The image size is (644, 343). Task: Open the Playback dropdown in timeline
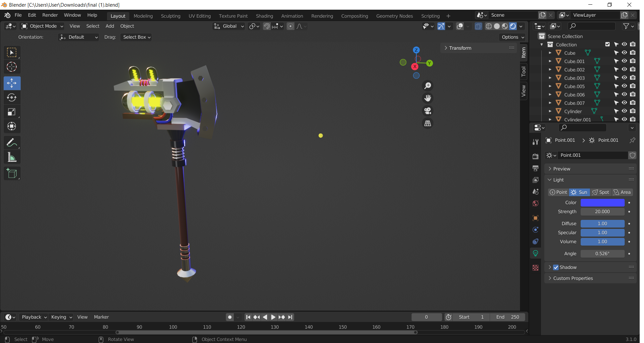33,317
